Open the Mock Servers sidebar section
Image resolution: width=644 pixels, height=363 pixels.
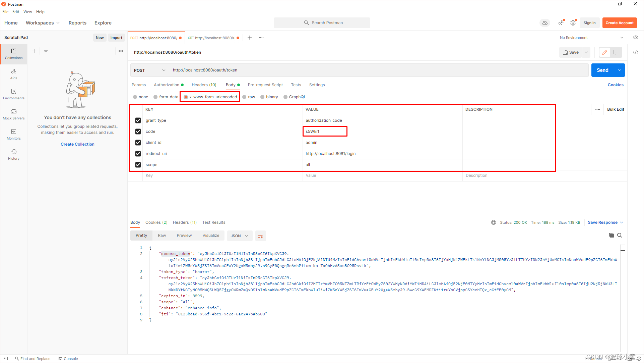pos(14,114)
